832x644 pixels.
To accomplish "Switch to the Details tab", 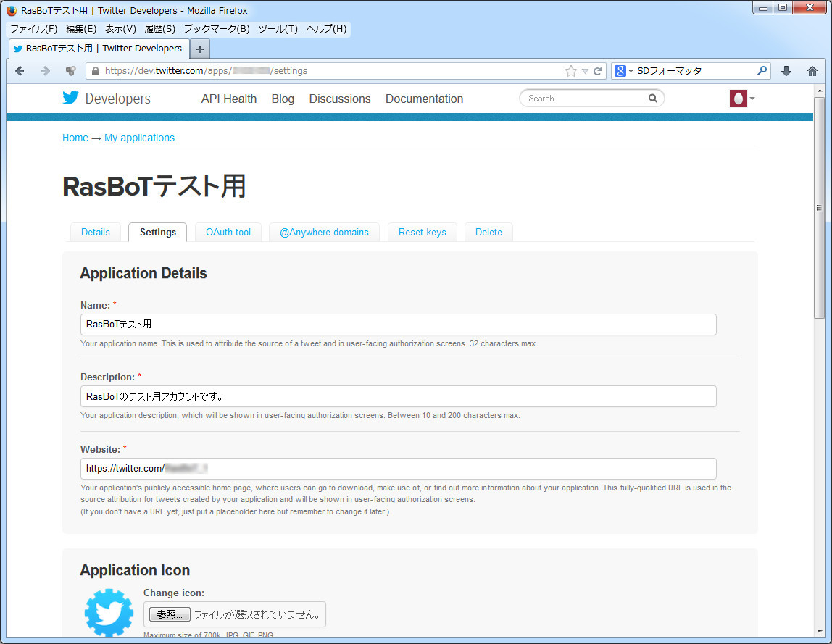I will (x=96, y=233).
